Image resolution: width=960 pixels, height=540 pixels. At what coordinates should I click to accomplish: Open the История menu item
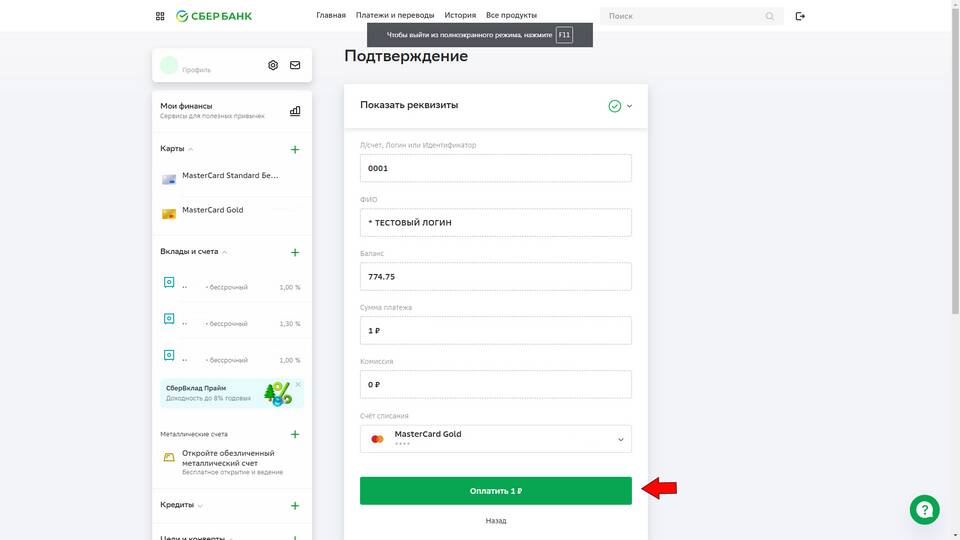(x=460, y=15)
